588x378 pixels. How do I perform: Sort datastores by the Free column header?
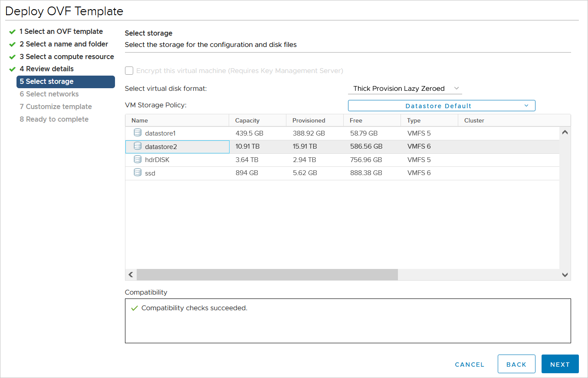356,120
